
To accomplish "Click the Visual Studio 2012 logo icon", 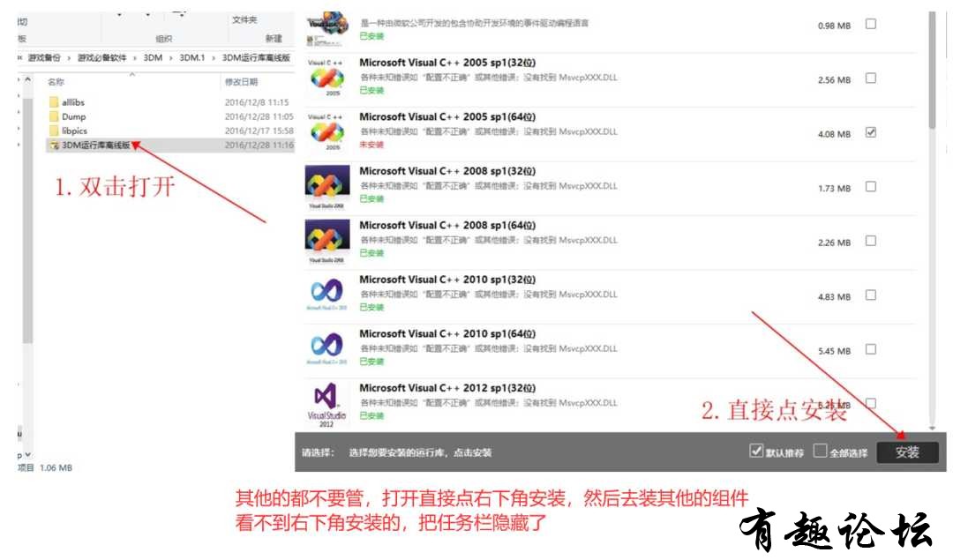I will [326, 404].
